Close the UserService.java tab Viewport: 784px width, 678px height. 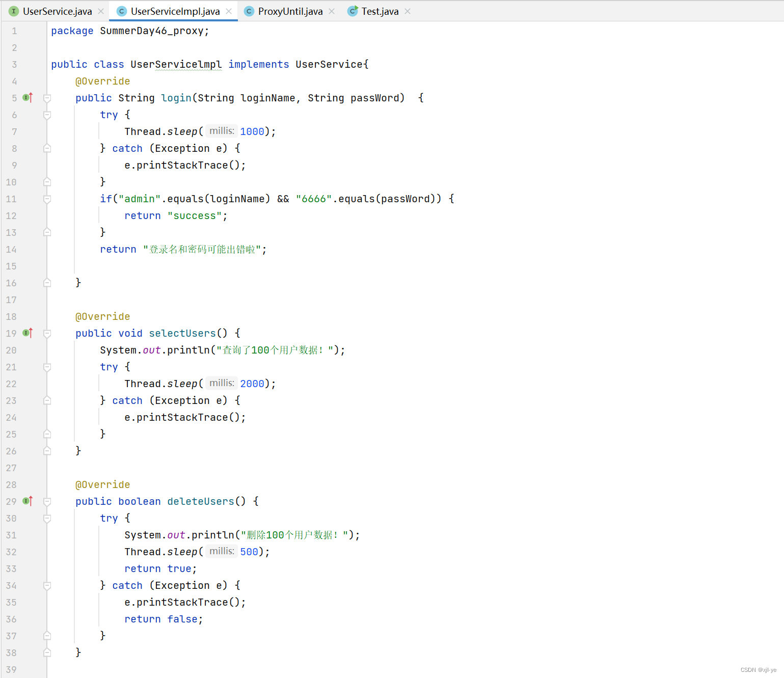(101, 11)
